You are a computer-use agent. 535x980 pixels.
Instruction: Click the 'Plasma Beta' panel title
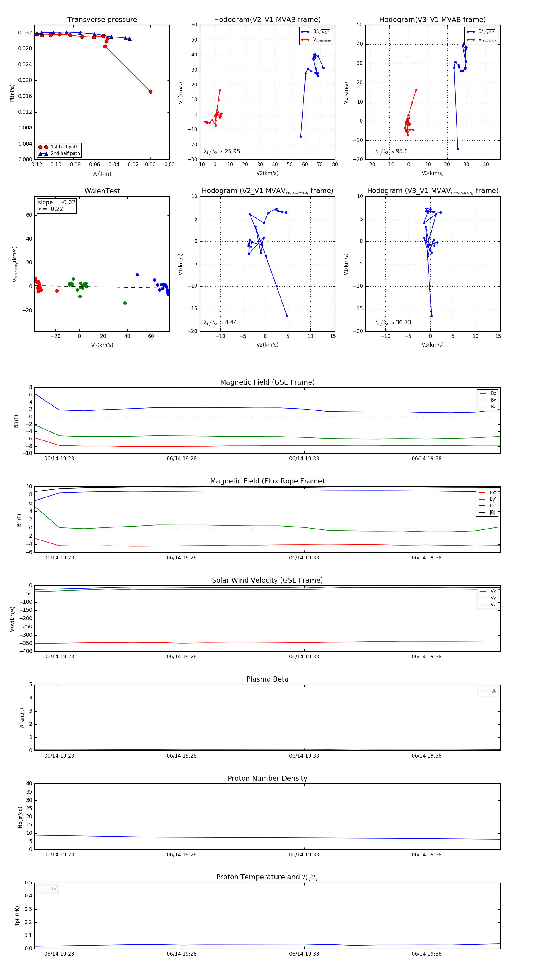click(x=267, y=679)
